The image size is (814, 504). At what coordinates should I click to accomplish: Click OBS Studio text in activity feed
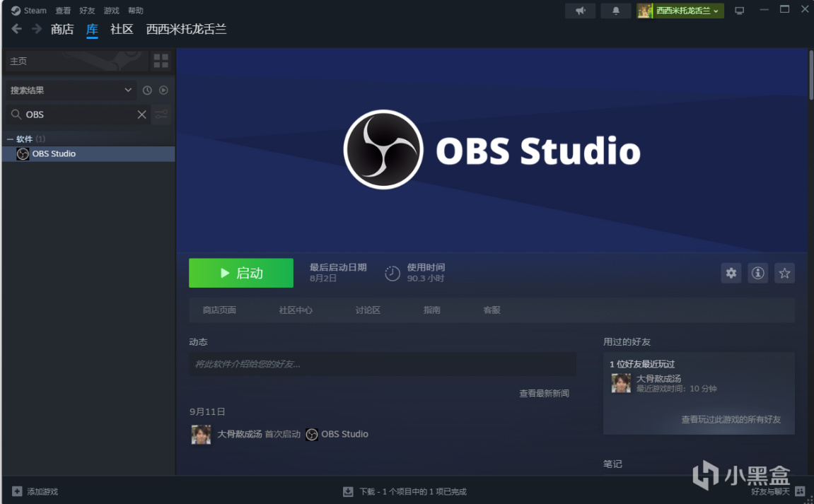(344, 434)
